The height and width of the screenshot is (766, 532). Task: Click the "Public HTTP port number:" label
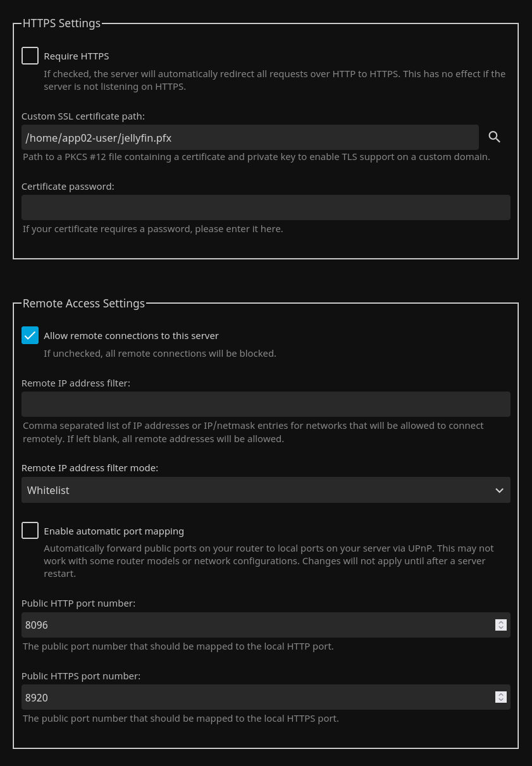(78, 603)
